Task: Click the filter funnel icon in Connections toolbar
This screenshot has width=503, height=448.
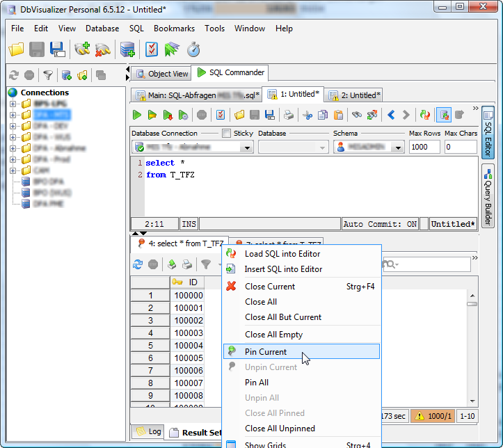Action: pos(48,75)
